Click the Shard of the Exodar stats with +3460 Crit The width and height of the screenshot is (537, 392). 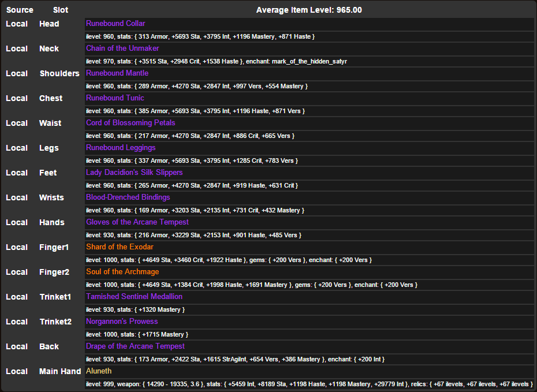point(229,260)
